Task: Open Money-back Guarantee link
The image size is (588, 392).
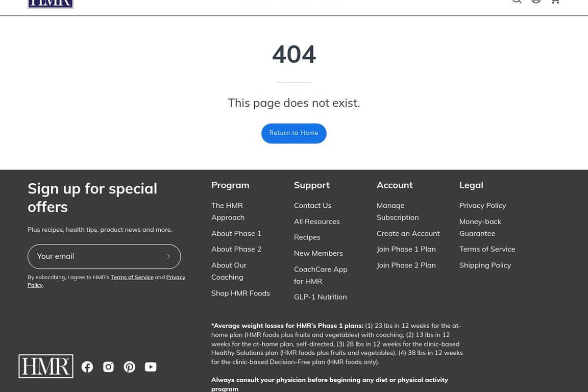Action: click(x=480, y=228)
